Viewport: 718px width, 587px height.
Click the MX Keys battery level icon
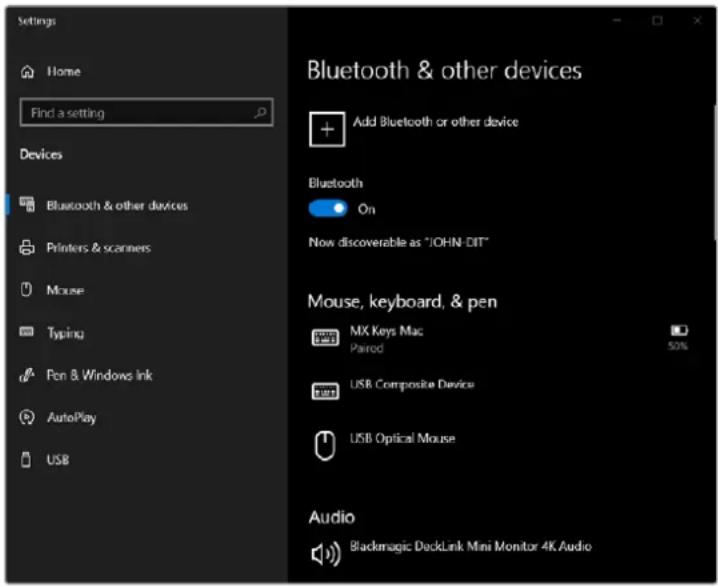pos(679,330)
